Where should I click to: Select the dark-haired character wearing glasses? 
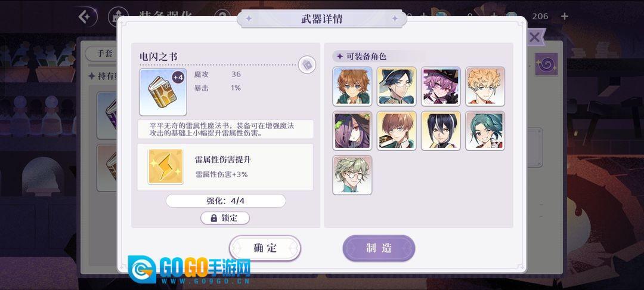click(397, 87)
